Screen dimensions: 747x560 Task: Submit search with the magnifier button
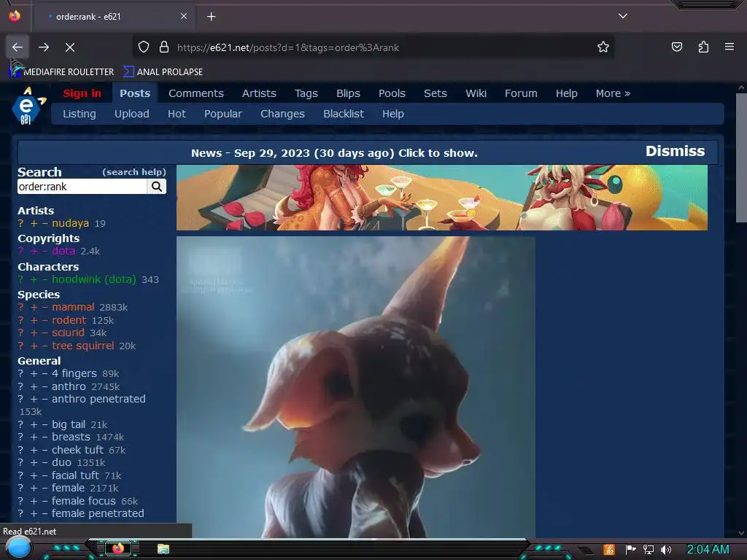(x=157, y=187)
